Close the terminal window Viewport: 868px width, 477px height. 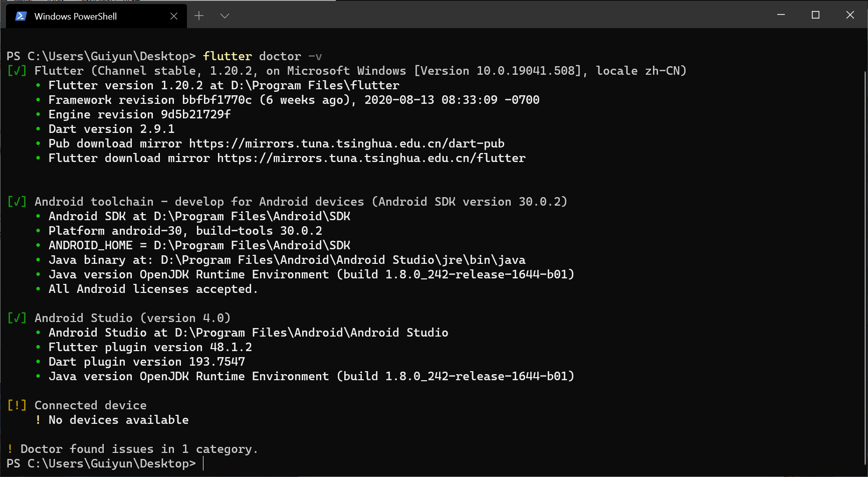pyautogui.click(x=850, y=15)
